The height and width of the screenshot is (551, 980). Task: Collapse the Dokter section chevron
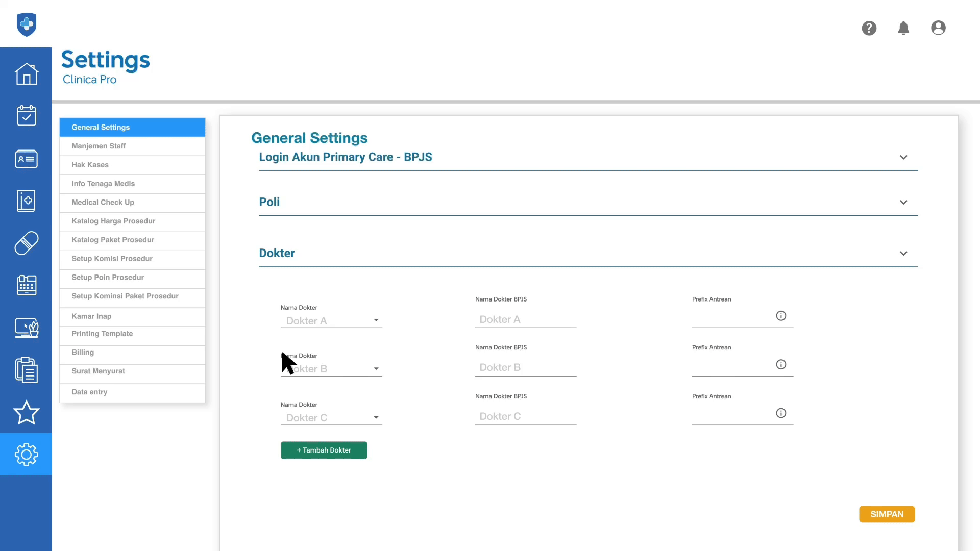coord(903,253)
